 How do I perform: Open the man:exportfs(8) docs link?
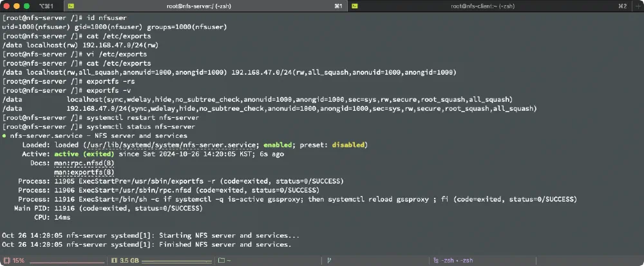84,172
